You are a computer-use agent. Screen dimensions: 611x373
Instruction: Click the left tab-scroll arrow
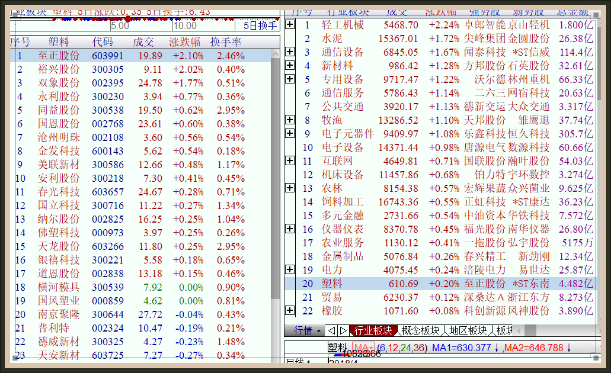pos(331,331)
